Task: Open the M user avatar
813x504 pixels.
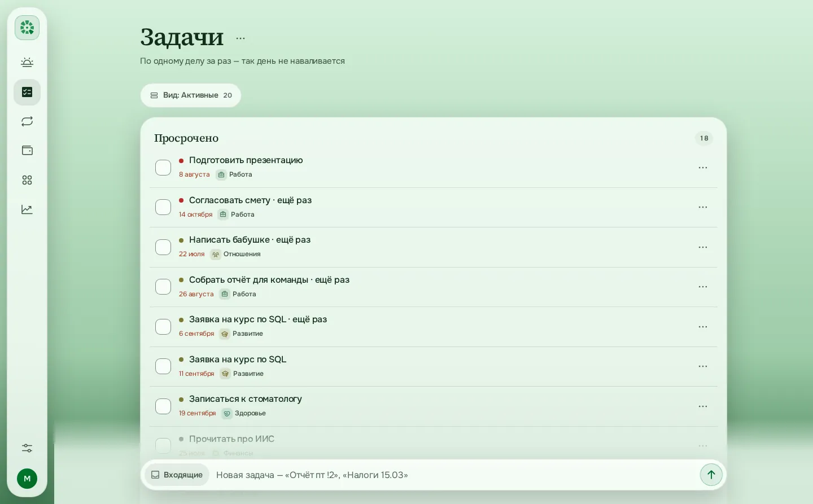Action: pyautogui.click(x=27, y=479)
